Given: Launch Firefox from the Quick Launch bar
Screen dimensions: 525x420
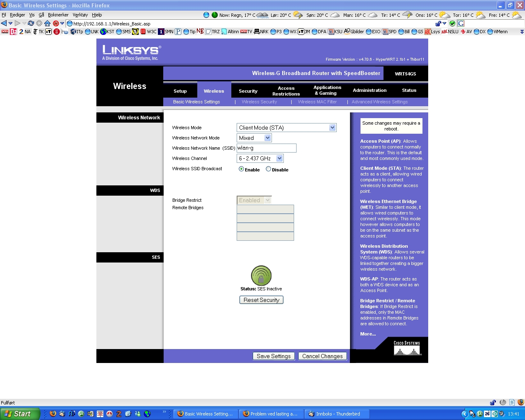Looking at the screenshot, I should click(x=53, y=414).
